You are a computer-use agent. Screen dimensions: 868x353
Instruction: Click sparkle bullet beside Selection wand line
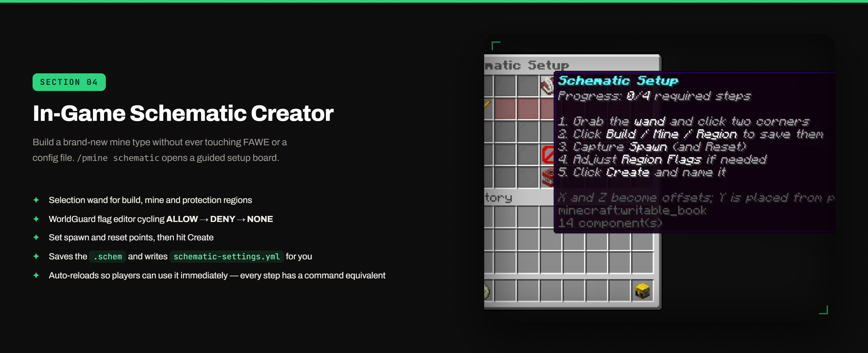coord(36,200)
